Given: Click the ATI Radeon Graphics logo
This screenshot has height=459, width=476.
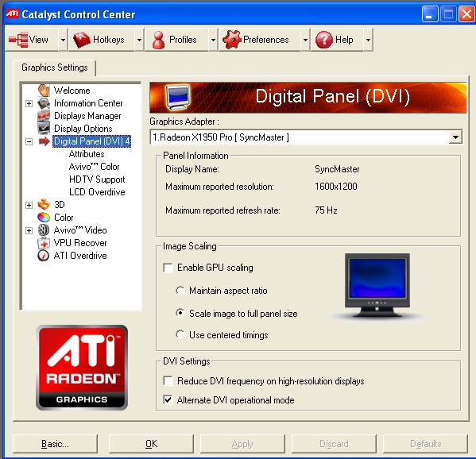Looking at the screenshot, I should point(82,368).
